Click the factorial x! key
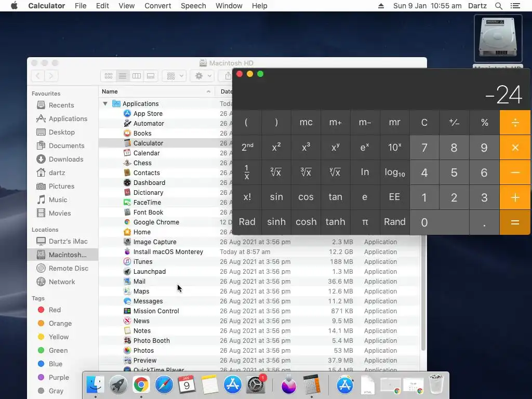Image resolution: width=532 pixels, height=399 pixels. (247, 197)
